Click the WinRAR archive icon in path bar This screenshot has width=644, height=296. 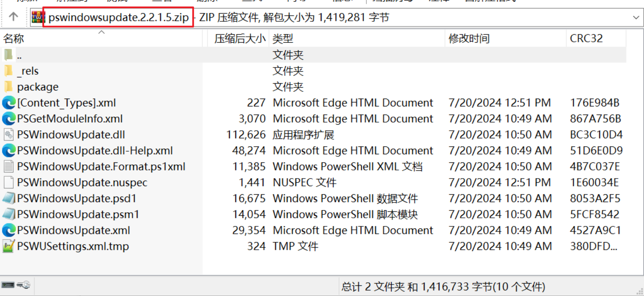pyautogui.click(x=38, y=18)
